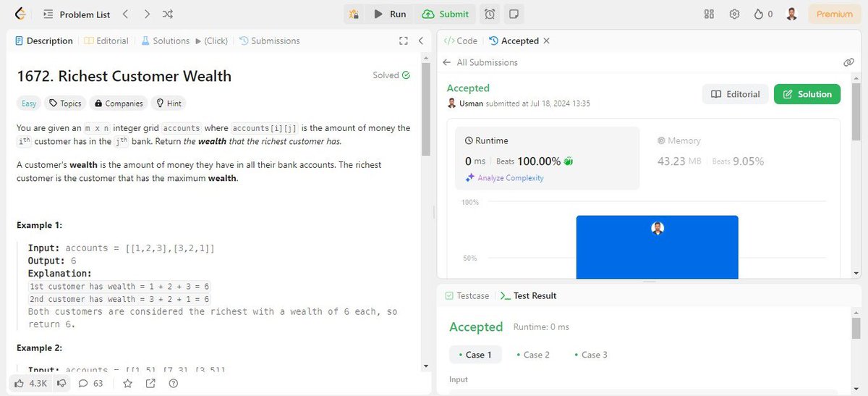
Task: Switch to the Code tab
Action: pyautogui.click(x=461, y=41)
